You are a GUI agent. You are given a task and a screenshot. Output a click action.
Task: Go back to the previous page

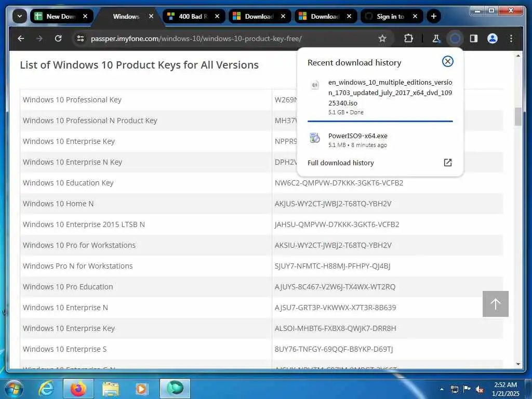coord(21,38)
